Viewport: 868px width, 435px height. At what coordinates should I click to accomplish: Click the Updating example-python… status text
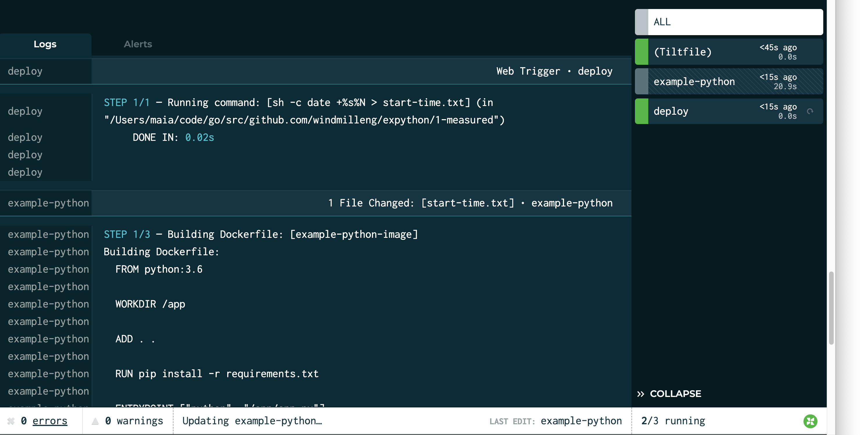pyautogui.click(x=252, y=421)
